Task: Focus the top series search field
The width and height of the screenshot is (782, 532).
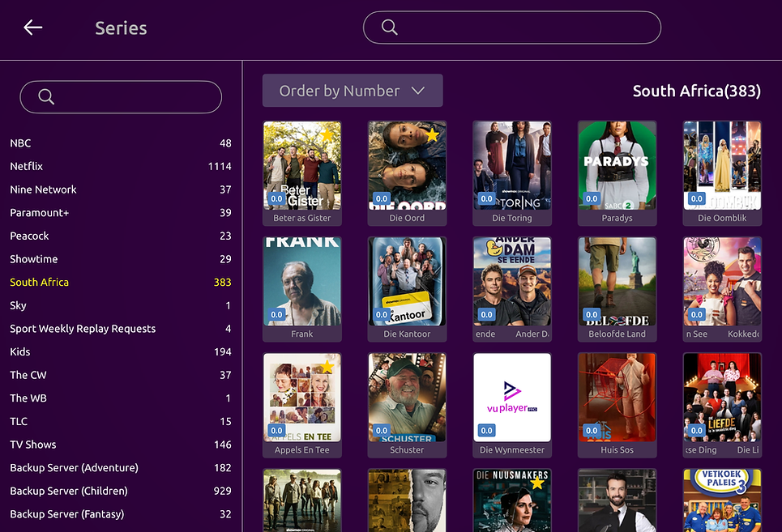Action: (x=511, y=28)
